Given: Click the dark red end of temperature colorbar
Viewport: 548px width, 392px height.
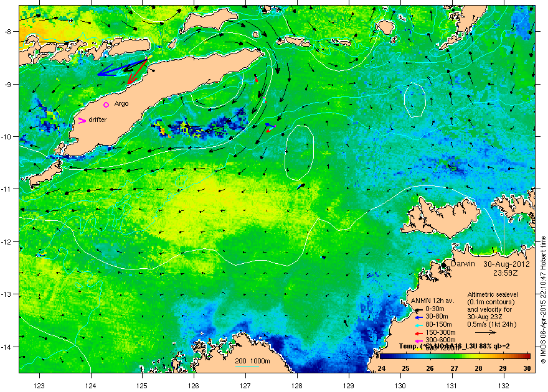Looking at the screenshot, I should [x=527, y=357].
